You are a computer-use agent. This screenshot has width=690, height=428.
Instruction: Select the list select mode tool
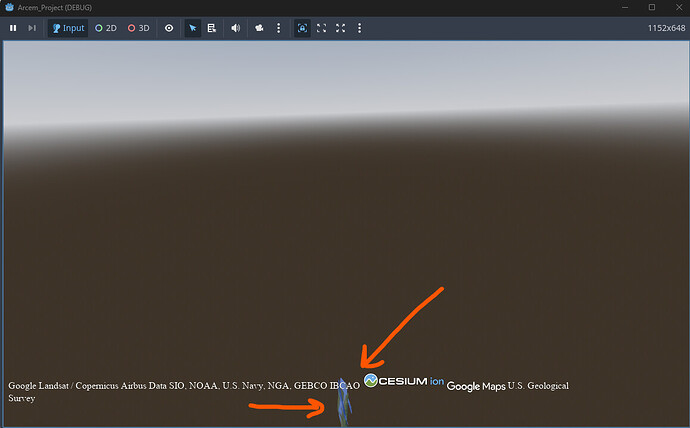(212, 28)
